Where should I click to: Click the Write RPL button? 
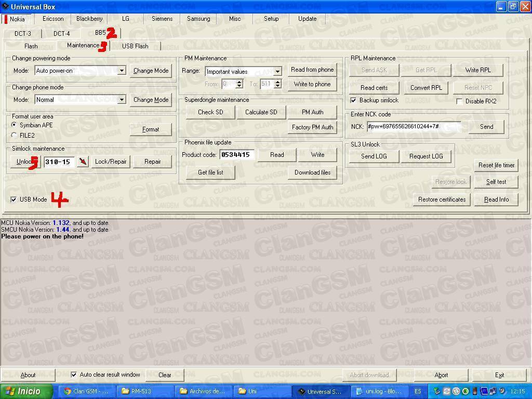[x=478, y=70]
